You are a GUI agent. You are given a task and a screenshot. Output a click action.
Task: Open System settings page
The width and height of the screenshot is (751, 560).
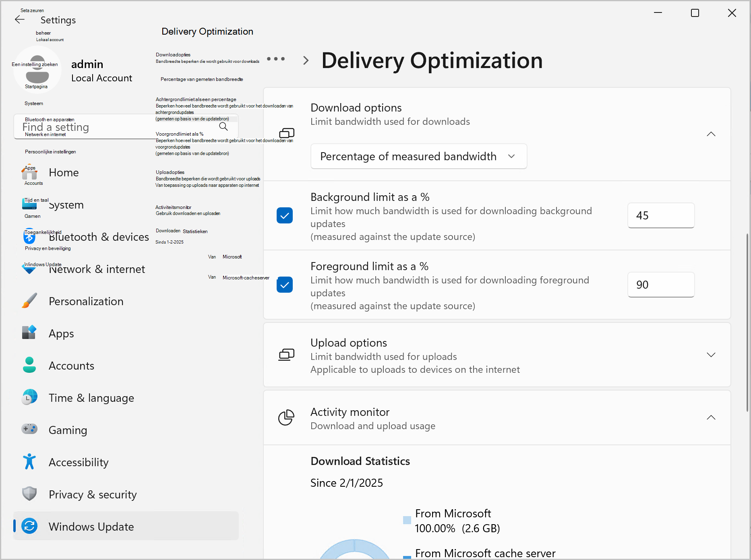(126, 205)
